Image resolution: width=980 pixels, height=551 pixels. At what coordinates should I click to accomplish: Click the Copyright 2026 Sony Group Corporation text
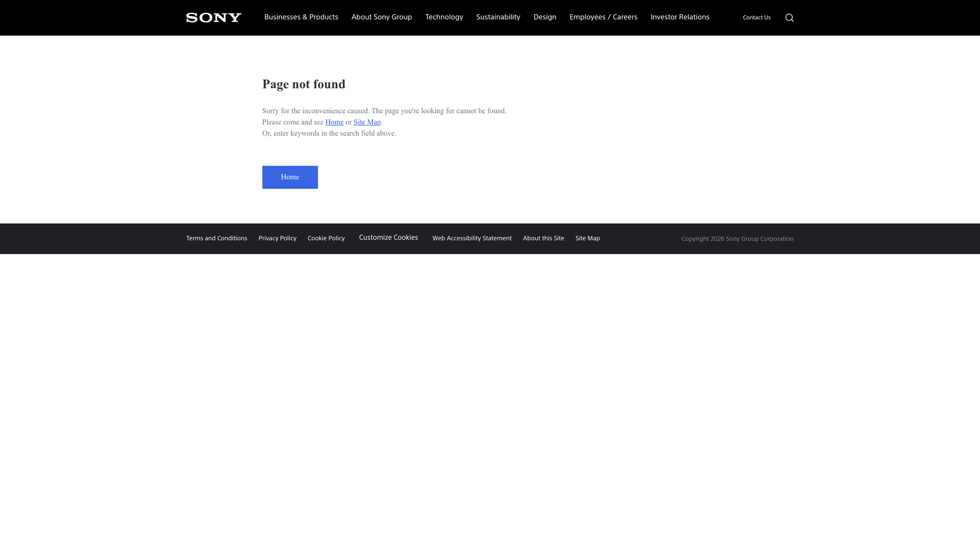coord(737,239)
